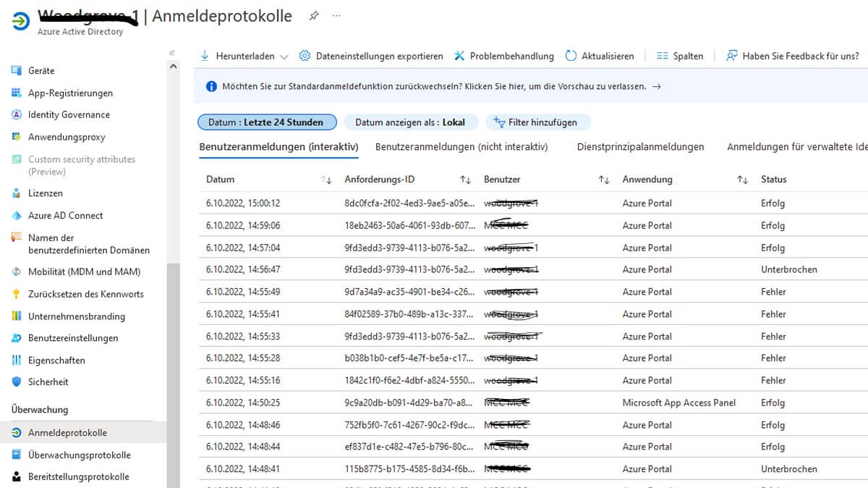The width and height of the screenshot is (868, 488).
Task: Click Microsoft App Access Panel cell
Action: point(678,403)
